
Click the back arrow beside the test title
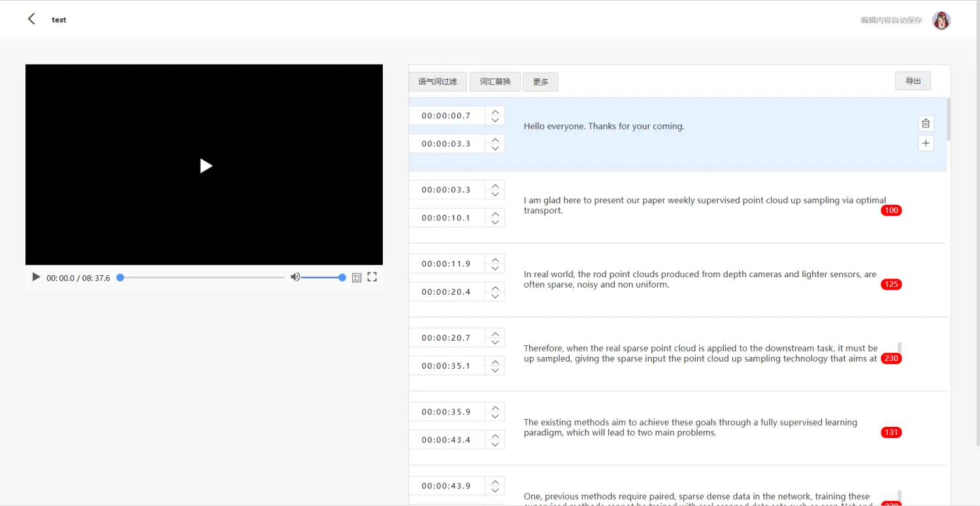(x=31, y=19)
